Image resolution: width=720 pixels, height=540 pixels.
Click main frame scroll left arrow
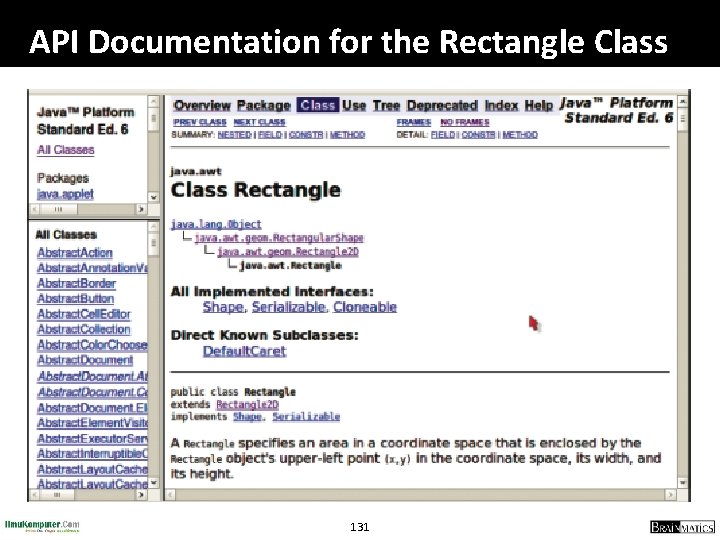tap(170, 495)
